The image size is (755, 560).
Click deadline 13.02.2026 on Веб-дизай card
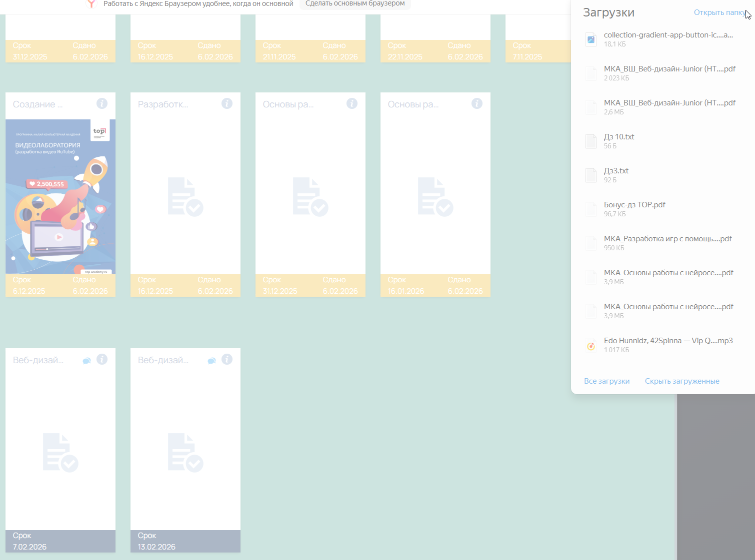pyautogui.click(x=156, y=547)
